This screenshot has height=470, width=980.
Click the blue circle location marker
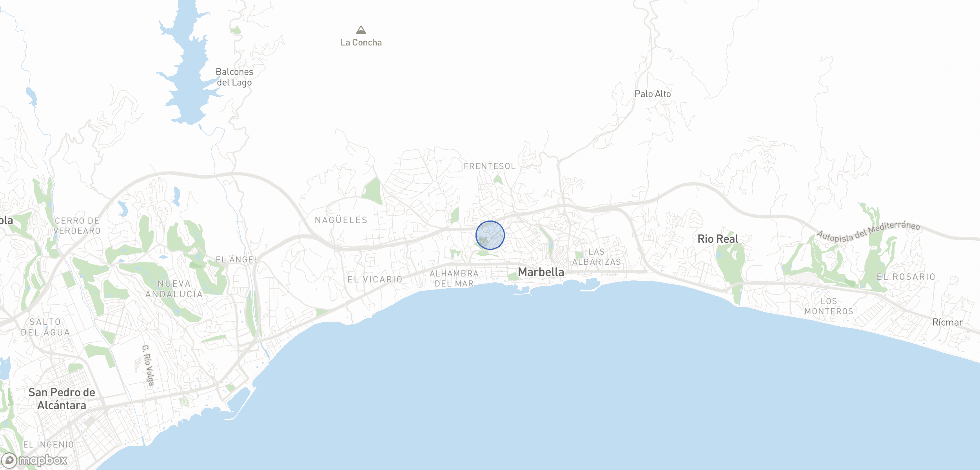[x=490, y=235]
